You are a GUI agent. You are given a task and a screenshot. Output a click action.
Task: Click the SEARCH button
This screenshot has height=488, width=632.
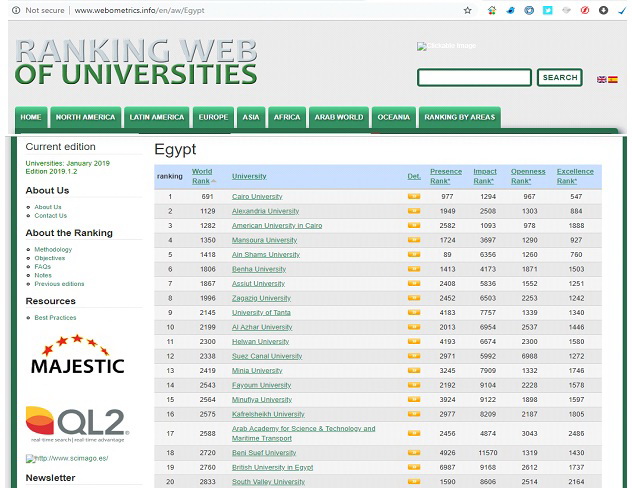(x=560, y=77)
